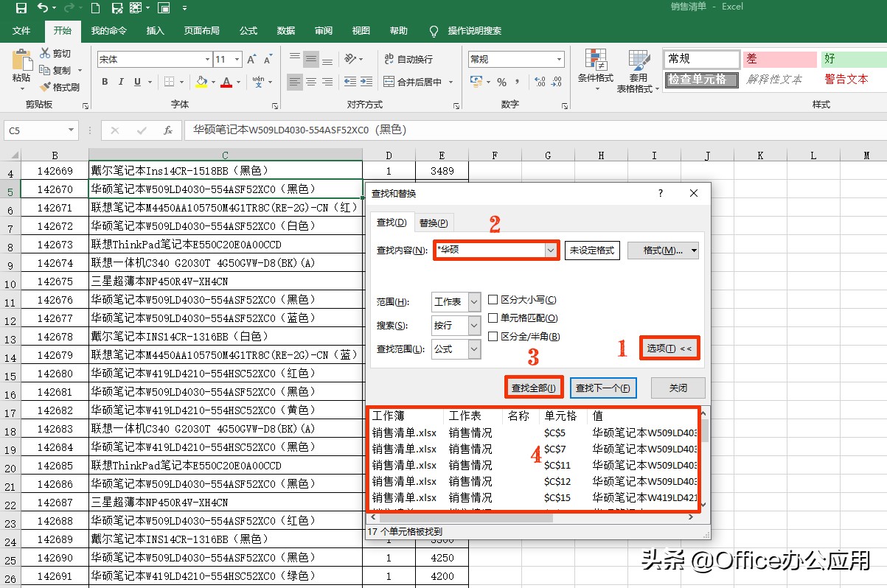This screenshot has height=588, width=887.
Task: Open Merge & Center (合并后居中) dropdown arrow
Action: tap(451, 82)
